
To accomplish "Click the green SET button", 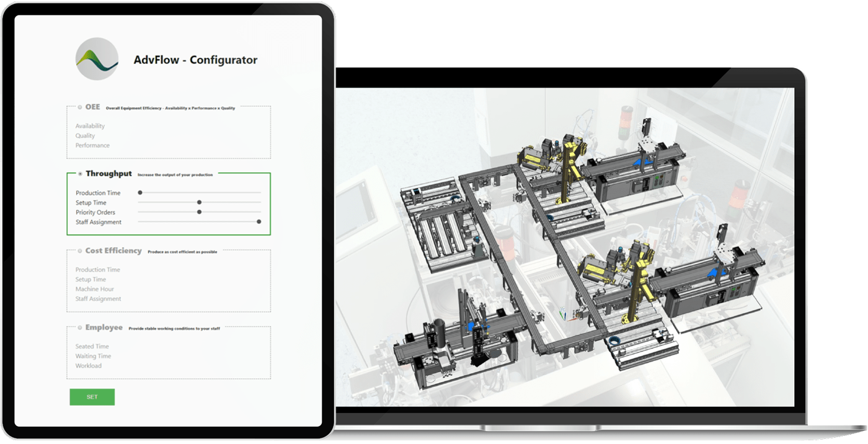I will click(92, 397).
